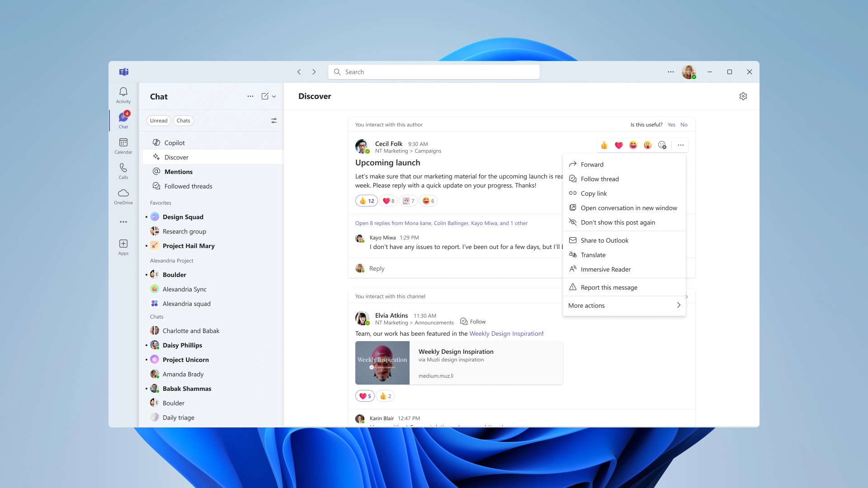Open OneDrive from the sidebar
This screenshot has height=488, width=868.
(x=123, y=196)
